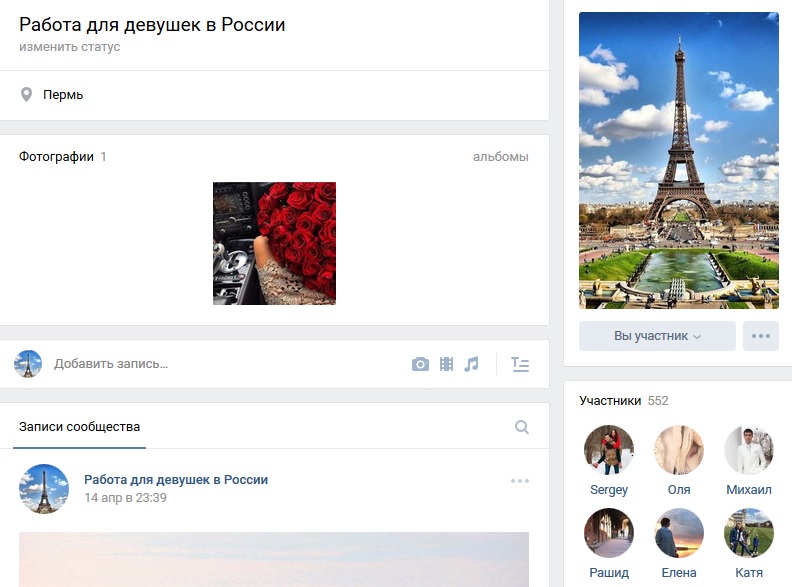Viewport: 792px width, 587px height.
Task: Open the Фотографии section heading
Action: point(56,157)
